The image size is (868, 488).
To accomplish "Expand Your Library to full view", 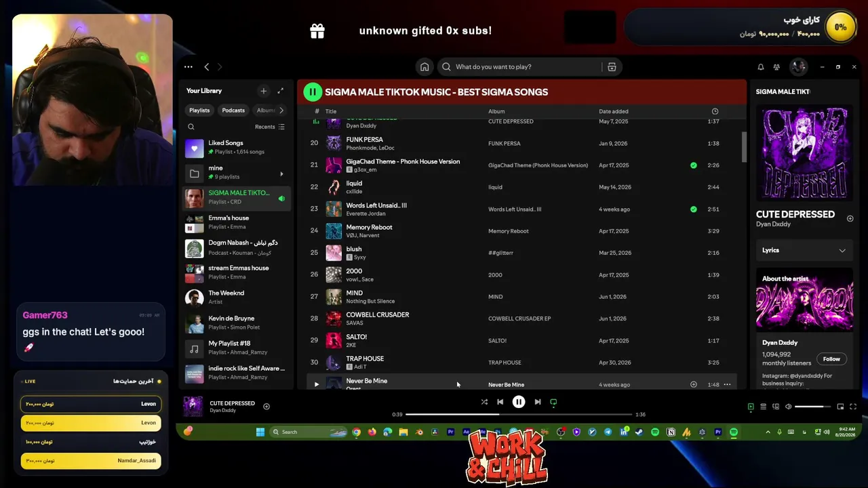I will pos(280,91).
